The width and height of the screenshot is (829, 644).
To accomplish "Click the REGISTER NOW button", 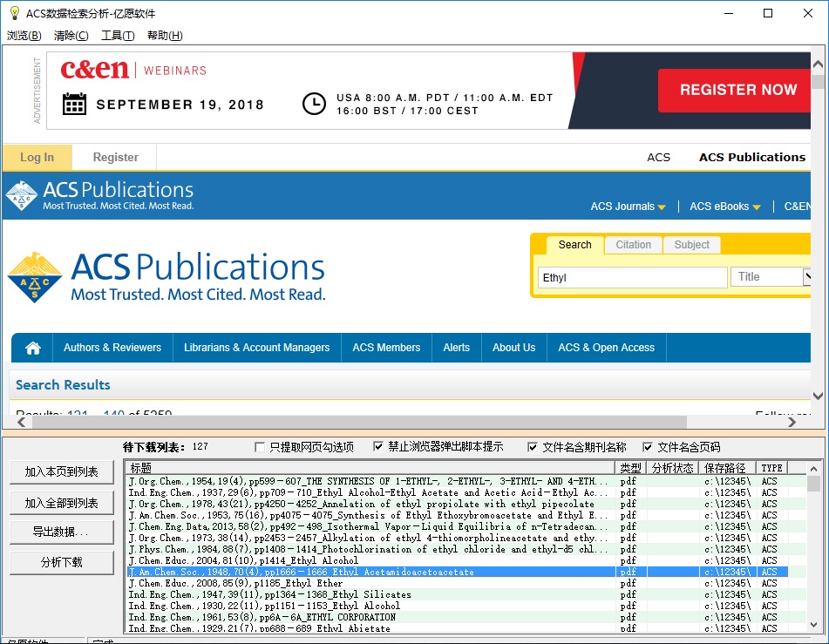I will pos(737,90).
